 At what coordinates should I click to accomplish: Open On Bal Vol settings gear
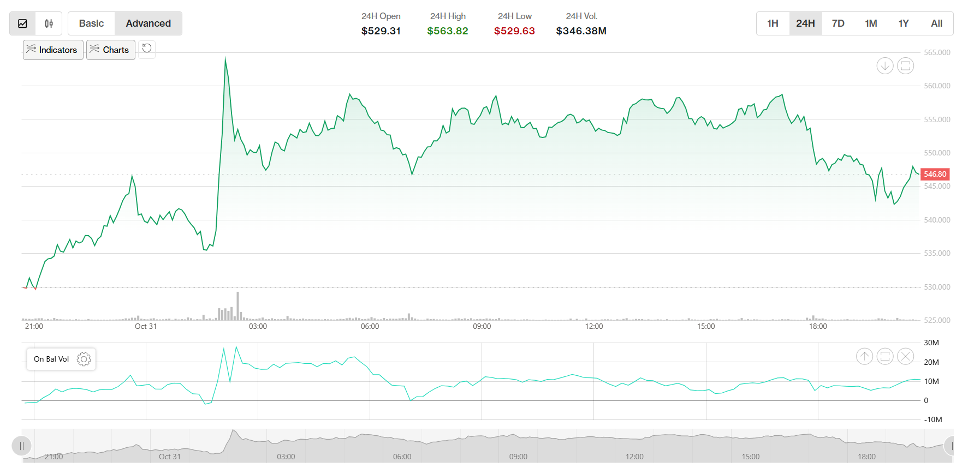84,359
